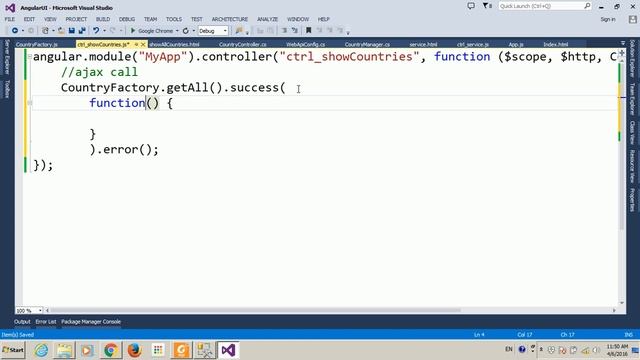Image resolution: width=640 pixels, height=360 pixels.
Task: Open the Output panel tab
Action: (x=22, y=322)
